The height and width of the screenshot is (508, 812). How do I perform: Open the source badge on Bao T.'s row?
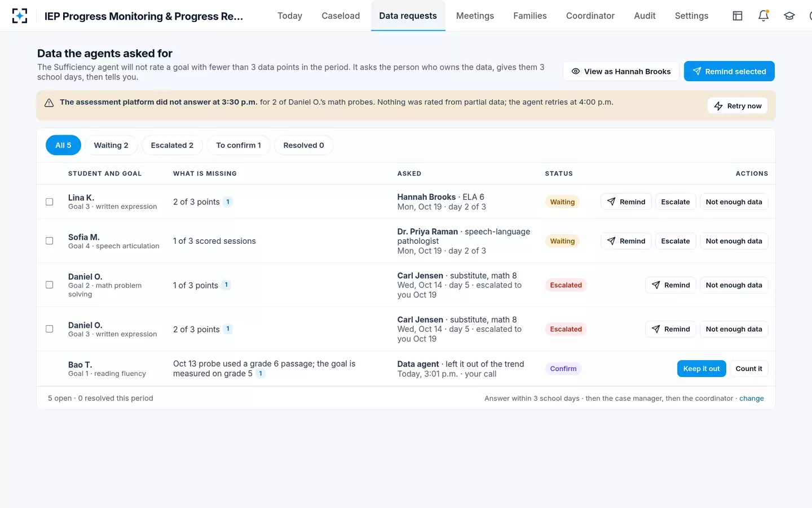(x=261, y=374)
